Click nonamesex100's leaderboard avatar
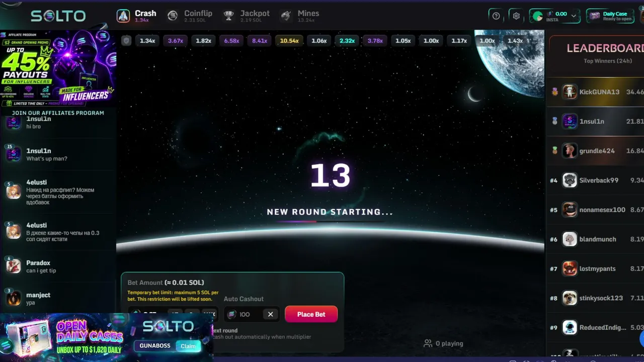644x362 pixels. click(570, 210)
